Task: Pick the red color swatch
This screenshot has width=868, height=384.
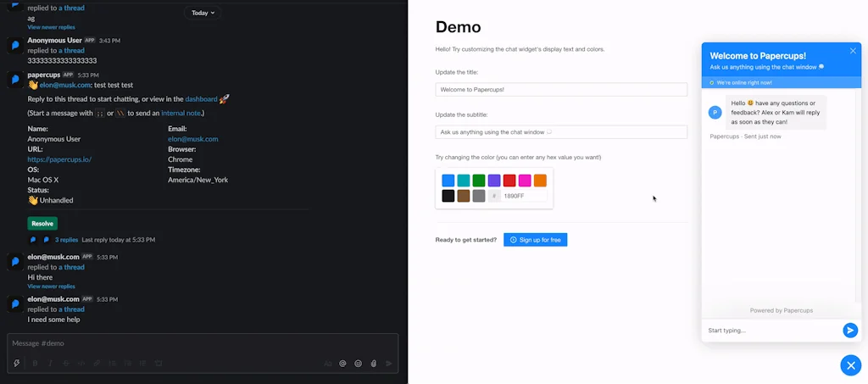Action: pyautogui.click(x=509, y=181)
